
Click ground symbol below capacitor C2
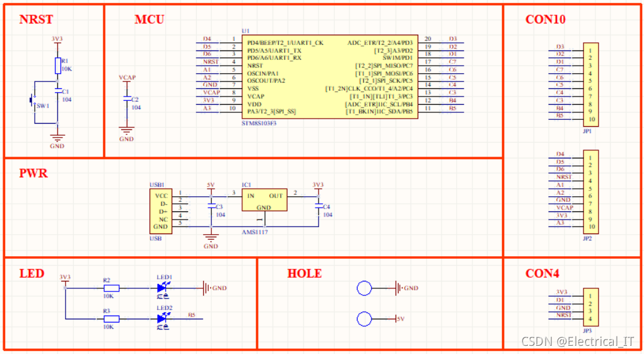[x=127, y=131]
